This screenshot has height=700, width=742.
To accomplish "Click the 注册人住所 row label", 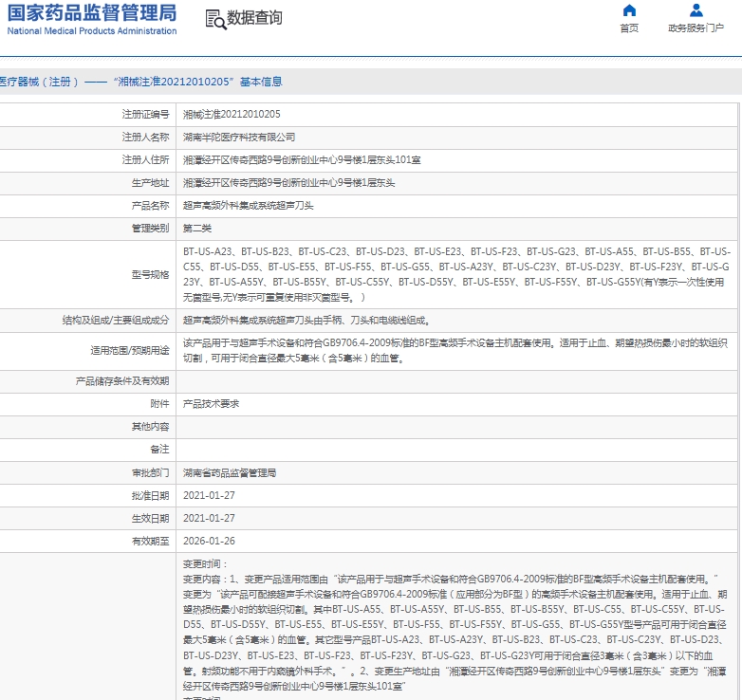I will pyautogui.click(x=145, y=160).
